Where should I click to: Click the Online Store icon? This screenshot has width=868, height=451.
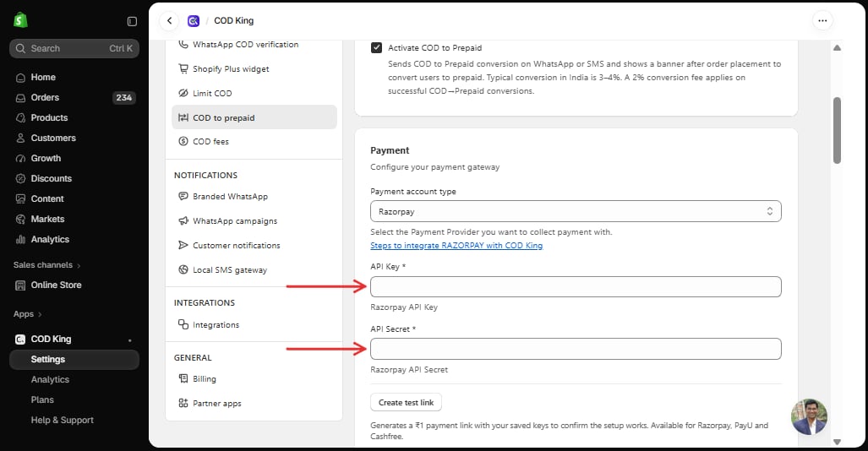click(20, 285)
